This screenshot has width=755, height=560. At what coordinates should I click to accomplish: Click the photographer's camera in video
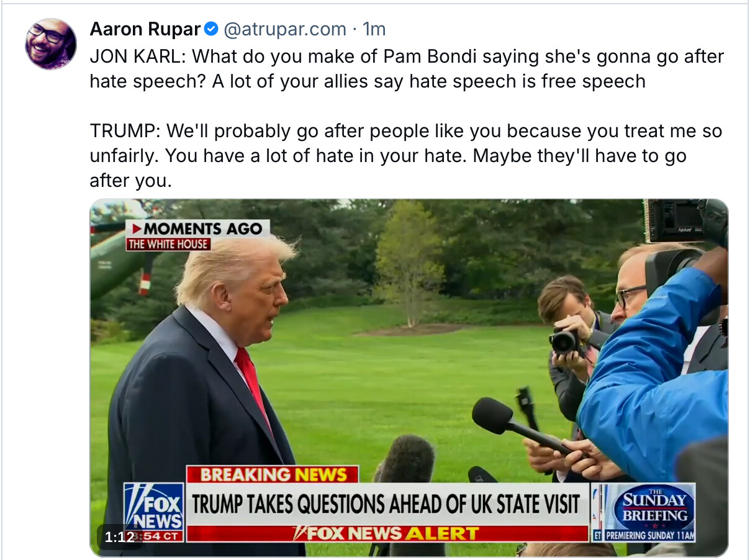coord(564,340)
